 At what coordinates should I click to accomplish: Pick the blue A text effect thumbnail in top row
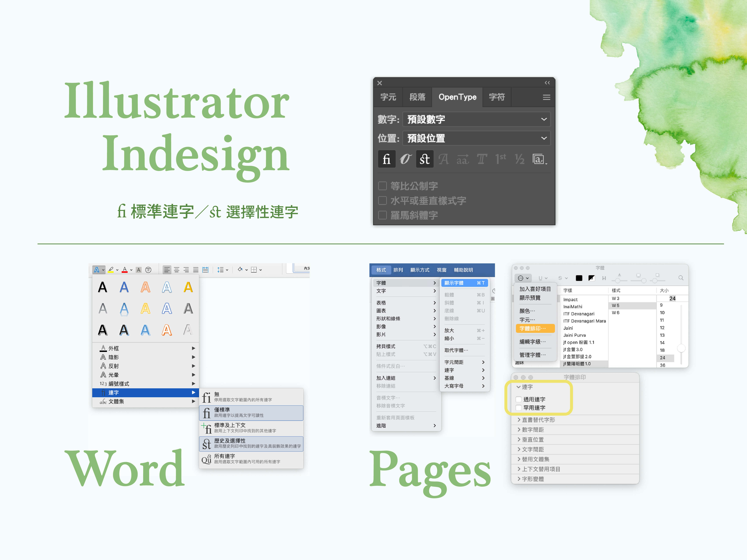[x=124, y=287]
